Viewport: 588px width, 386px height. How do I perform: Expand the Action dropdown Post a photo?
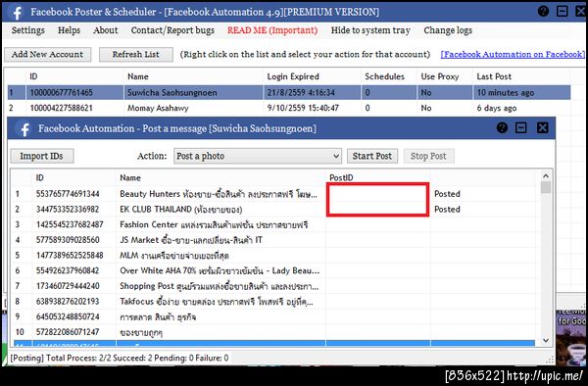258,156
